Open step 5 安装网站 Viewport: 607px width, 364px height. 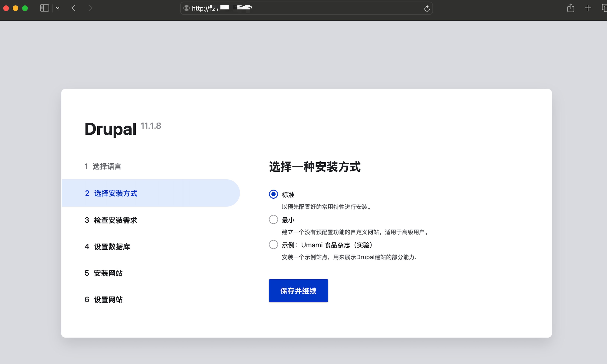(x=103, y=273)
